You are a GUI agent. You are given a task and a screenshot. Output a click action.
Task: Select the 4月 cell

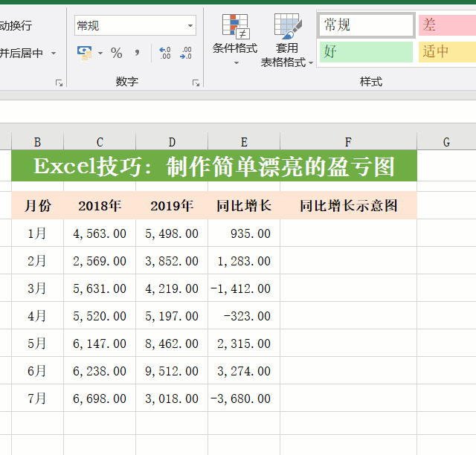point(37,316)
